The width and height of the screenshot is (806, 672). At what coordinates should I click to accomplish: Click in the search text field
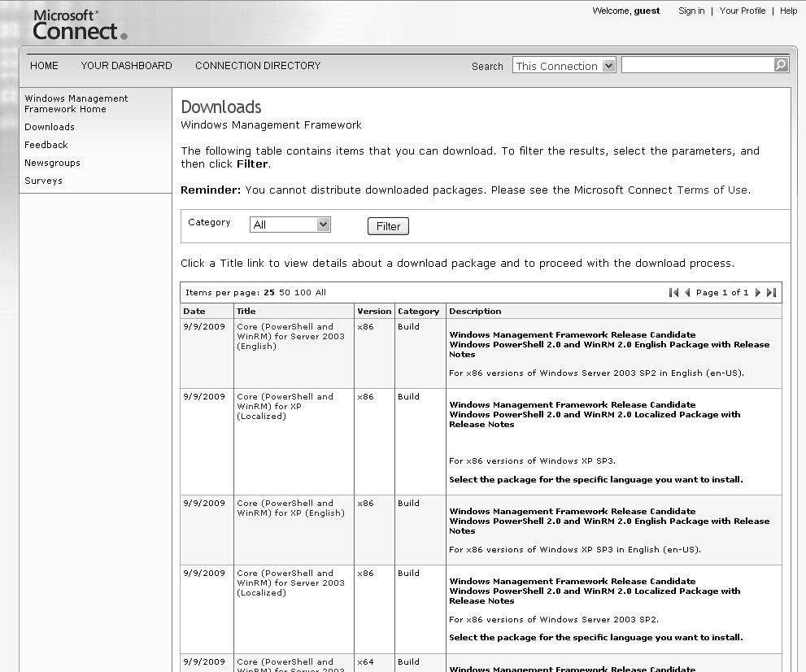point(698,65)
